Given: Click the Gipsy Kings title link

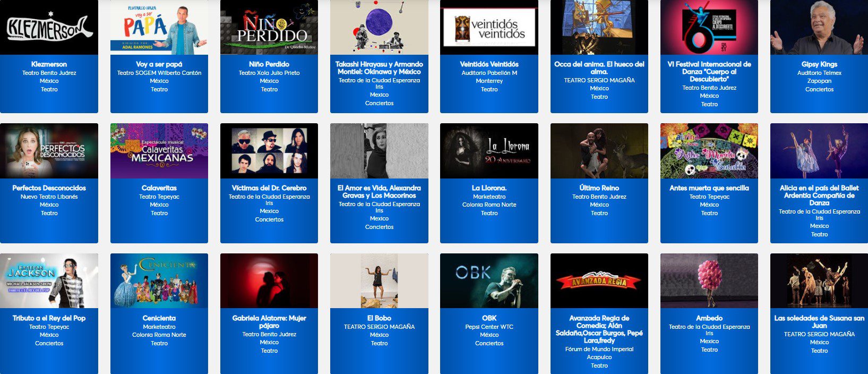Looking at the screenshot, I should [819, 64].
